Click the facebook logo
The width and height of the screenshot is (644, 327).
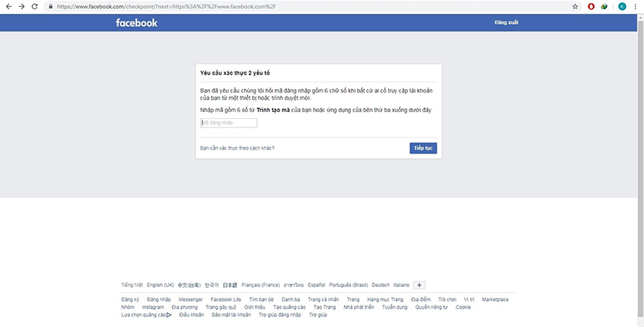[136, 23]
